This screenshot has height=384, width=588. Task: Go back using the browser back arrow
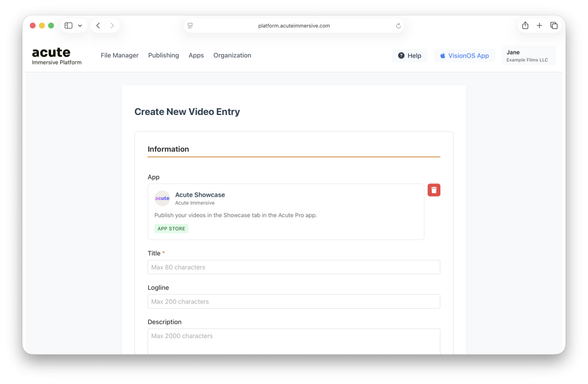tap(98, 26)
